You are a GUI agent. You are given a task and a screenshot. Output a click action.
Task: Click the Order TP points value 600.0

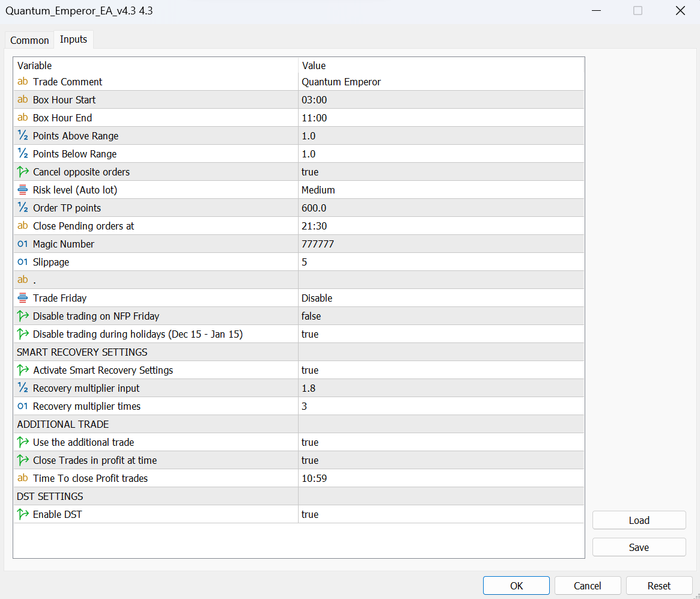pyautogui.click(x=441, y=207)
